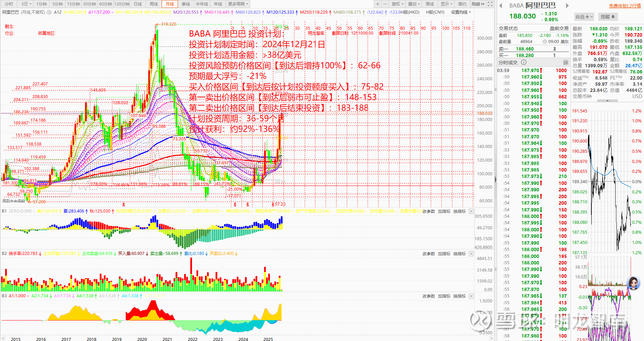Open trade details with the 详 icon
Screen dimensions: 644x341
point(565,62)
